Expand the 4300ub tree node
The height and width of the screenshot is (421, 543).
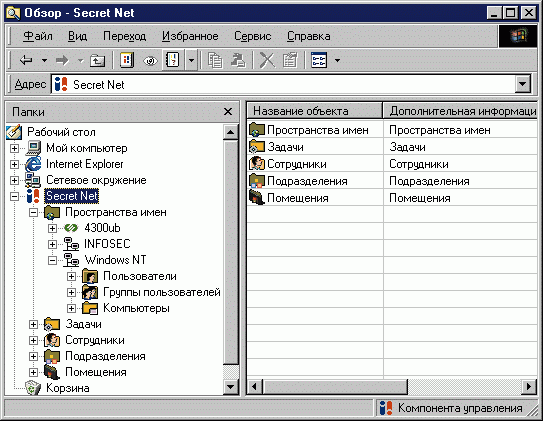tap(52, 228)
